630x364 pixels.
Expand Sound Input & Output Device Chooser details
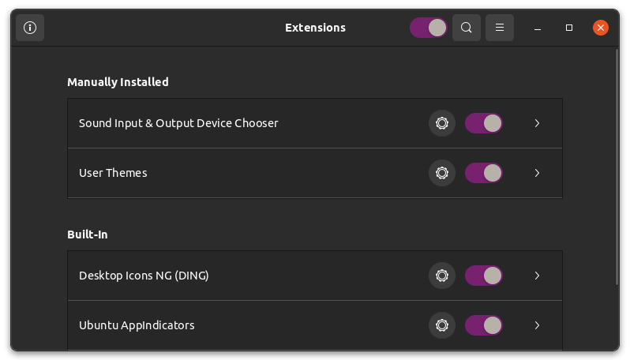tap(537, 123)
